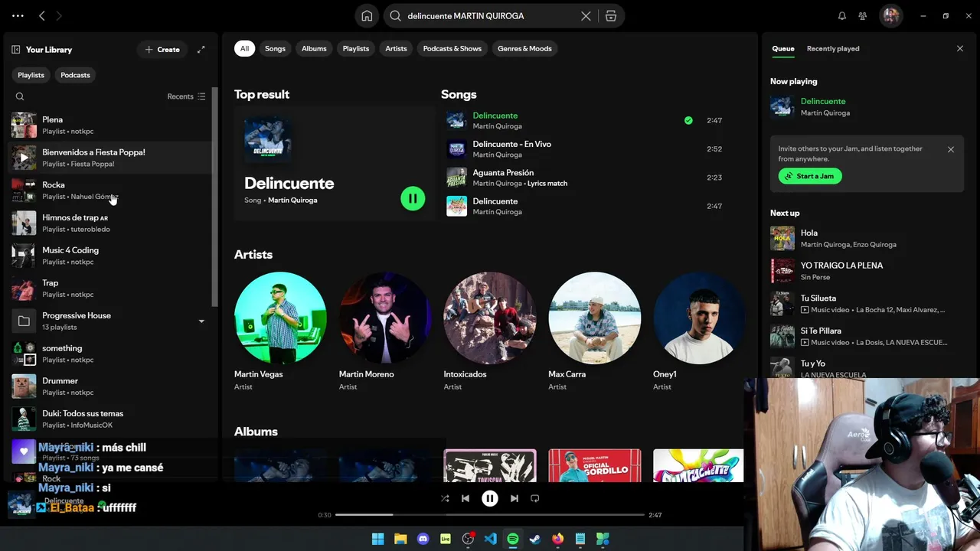
Task: Open the Live app taskbar icon
Action: point(445,539)
